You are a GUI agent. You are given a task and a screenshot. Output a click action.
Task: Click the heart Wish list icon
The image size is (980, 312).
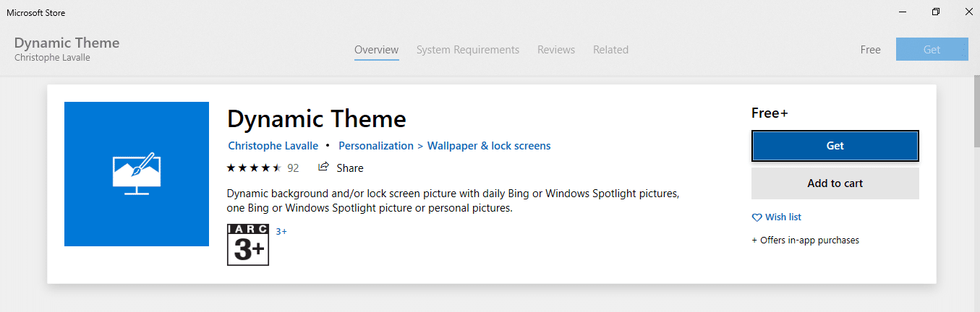[x=757, y=217]
